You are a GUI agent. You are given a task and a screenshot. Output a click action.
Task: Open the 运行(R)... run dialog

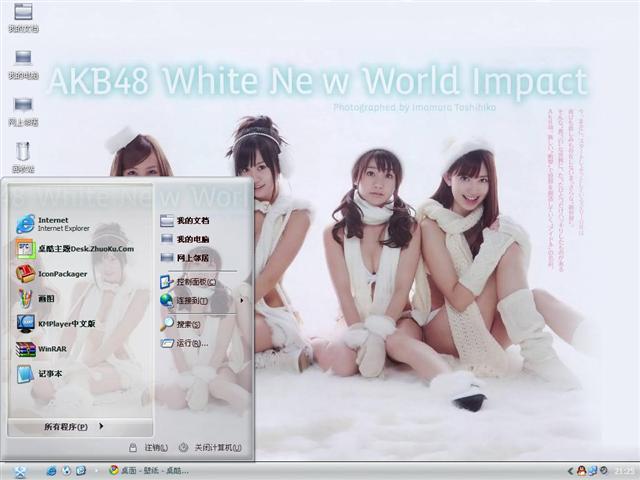[191, 343]
